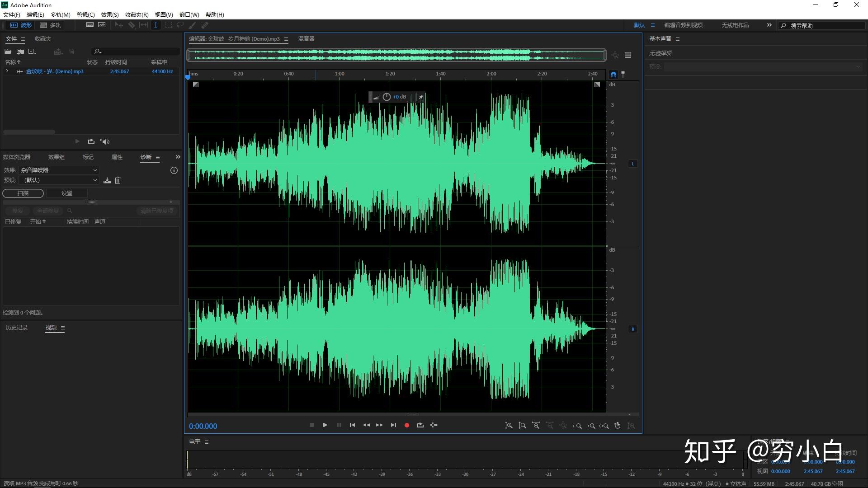Toggle the snapping magnet icon
Viewport: 868px width, 488px height.
click(613, 75)
